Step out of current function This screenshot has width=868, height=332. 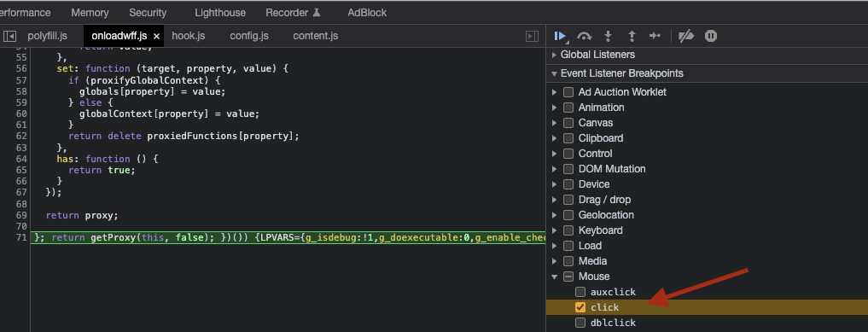[632, 36]
